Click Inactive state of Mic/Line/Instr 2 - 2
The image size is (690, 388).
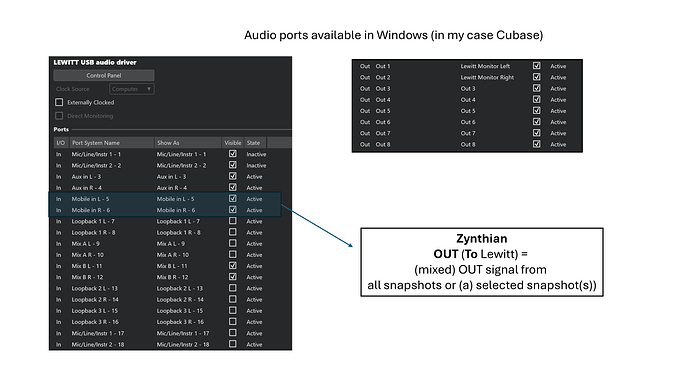tap(256, 165)
